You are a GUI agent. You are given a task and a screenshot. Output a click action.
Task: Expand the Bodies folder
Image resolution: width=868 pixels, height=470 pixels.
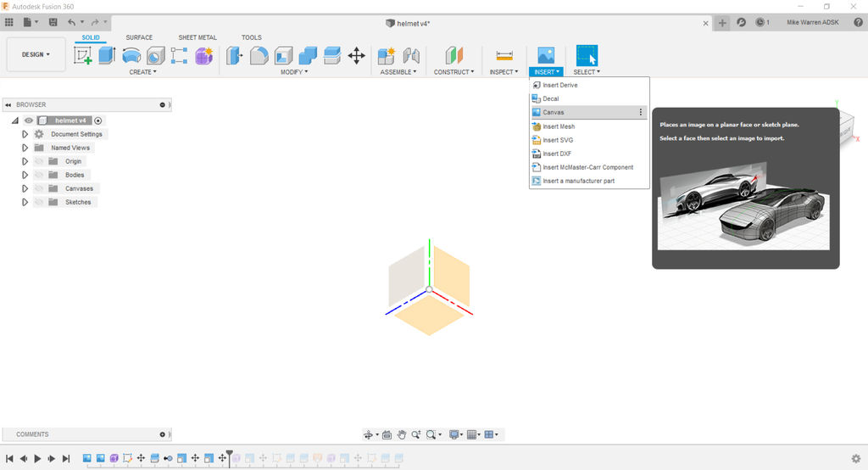coord(25,175)
